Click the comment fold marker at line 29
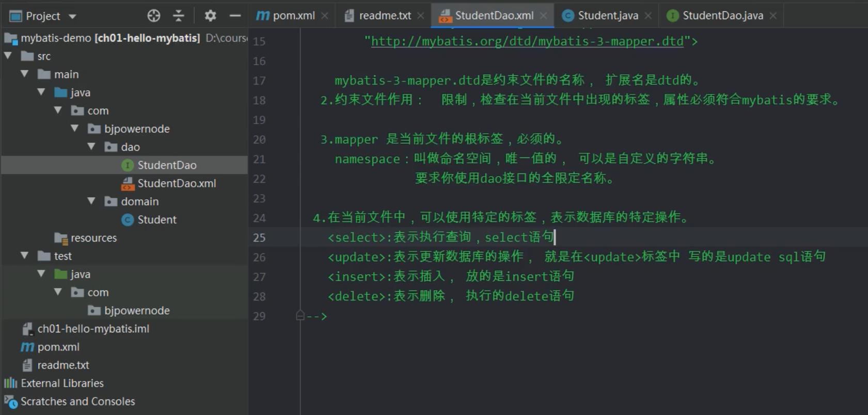 pyautogui.click(x=300, y=315)
